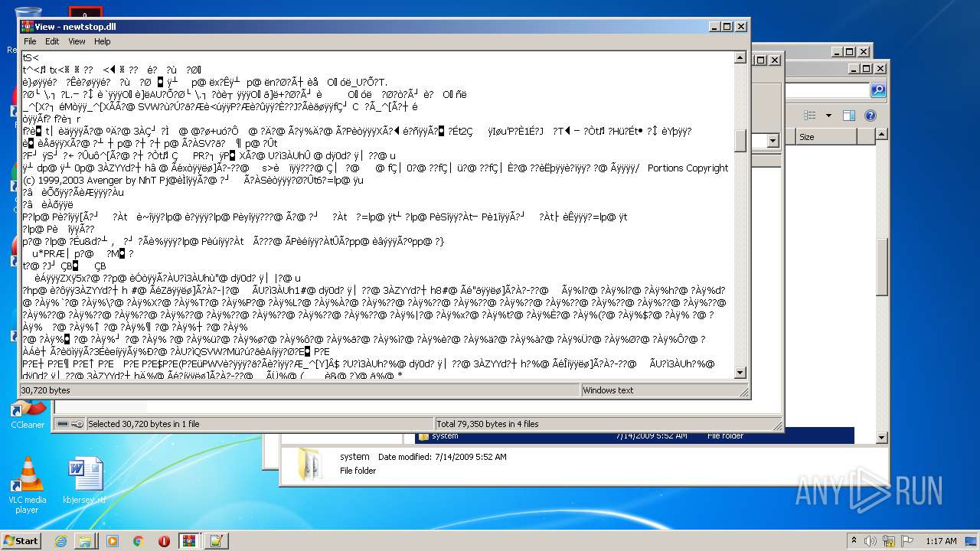
Task: Open the WinRAR address path dropdown arrow
Action: 773,141
